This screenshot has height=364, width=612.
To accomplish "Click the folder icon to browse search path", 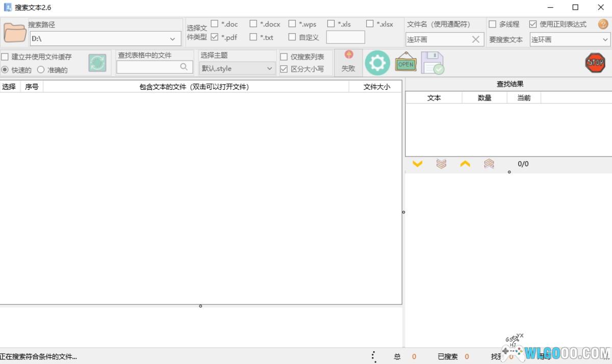I will tap(15, 33).
